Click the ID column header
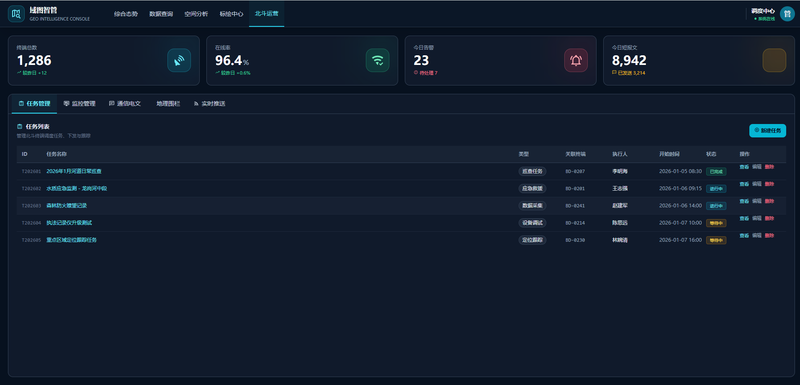The width and height of the screenshot is (800, 385). pos(24,154)
